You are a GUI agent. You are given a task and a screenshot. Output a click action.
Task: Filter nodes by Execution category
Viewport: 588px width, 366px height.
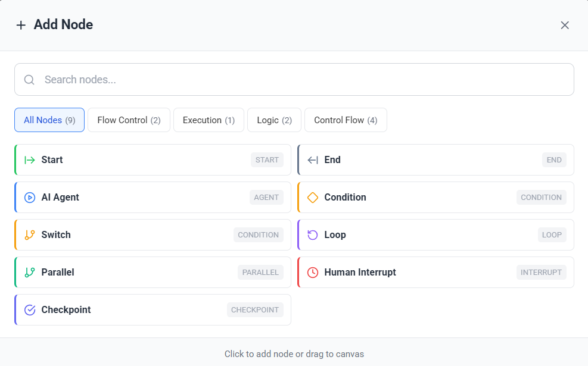tap(209, 120)
